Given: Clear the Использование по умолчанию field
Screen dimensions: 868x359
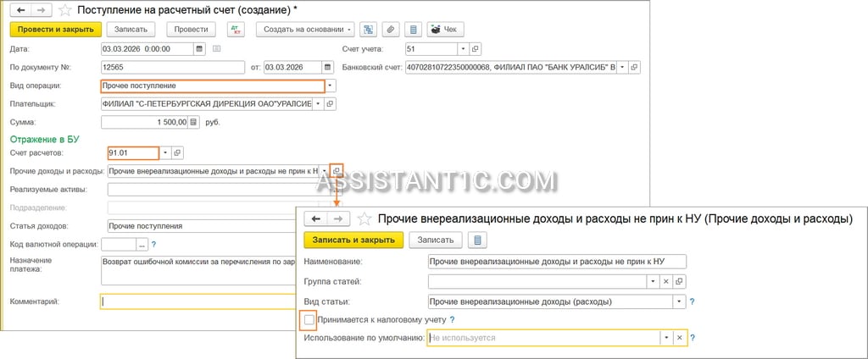Looking at the screenshot, I should [681, 338].
